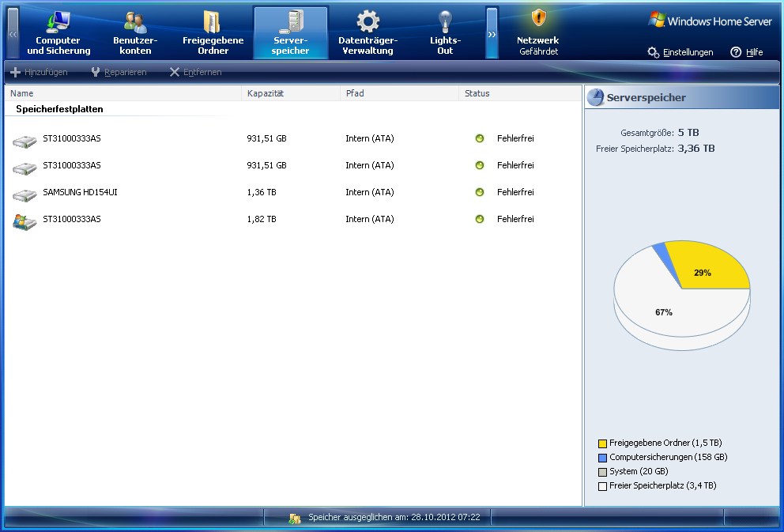Click the left tab scroll arrow
784x532 pixels.
point(13,33)
